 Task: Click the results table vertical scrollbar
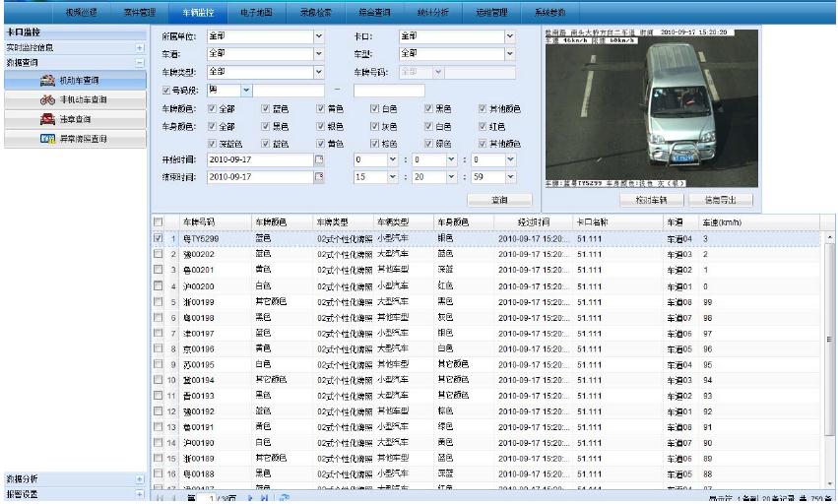829,339
